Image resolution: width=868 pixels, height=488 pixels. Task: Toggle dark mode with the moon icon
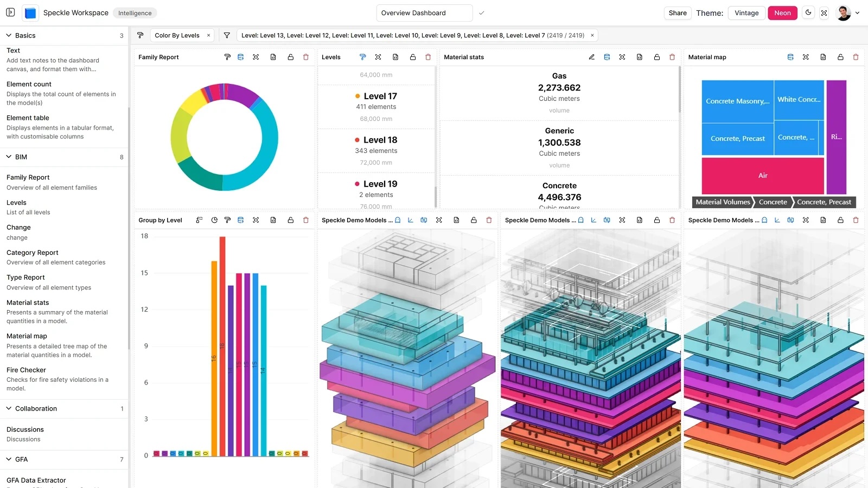[808, 12]
